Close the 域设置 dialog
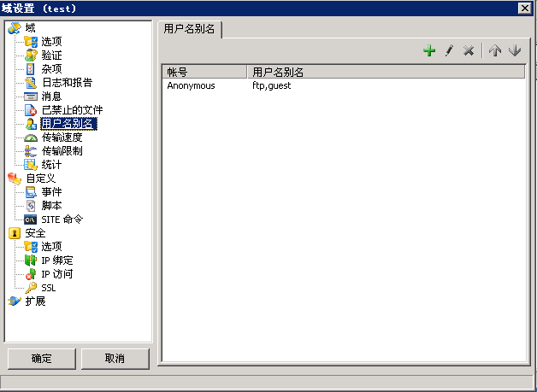 [524, 8]
